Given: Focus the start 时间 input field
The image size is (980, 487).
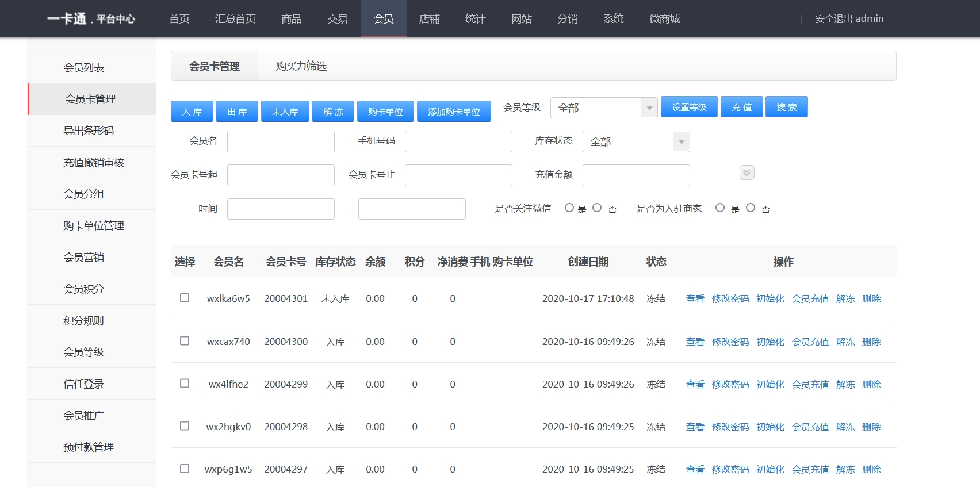Looking at the screenshot, I should pos(281,209).
